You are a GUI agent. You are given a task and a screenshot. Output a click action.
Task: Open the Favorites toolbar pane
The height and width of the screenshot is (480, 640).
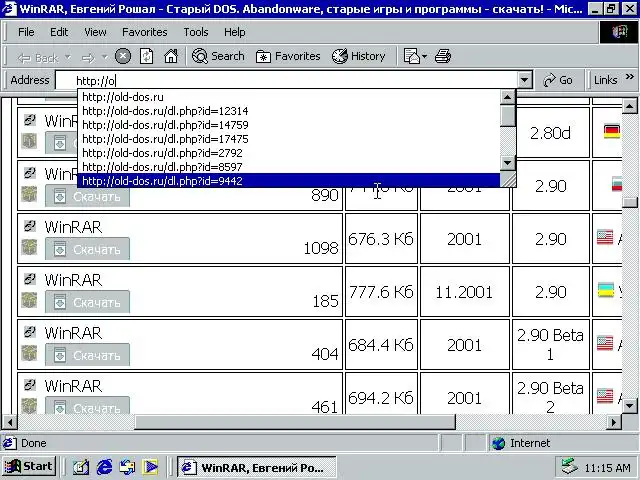pos(288,56)
